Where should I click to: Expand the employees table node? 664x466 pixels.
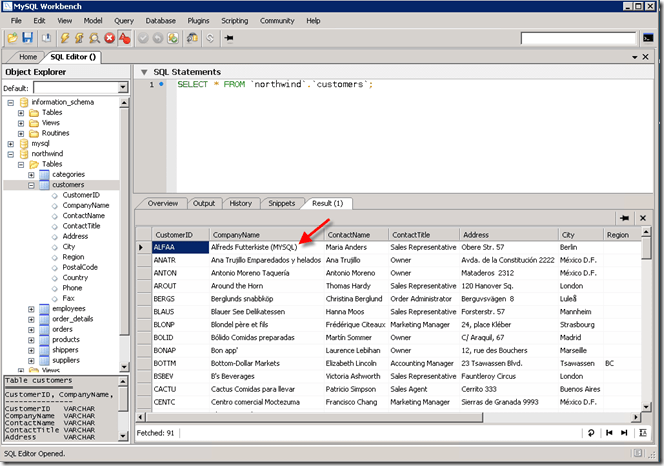[32, 309]
